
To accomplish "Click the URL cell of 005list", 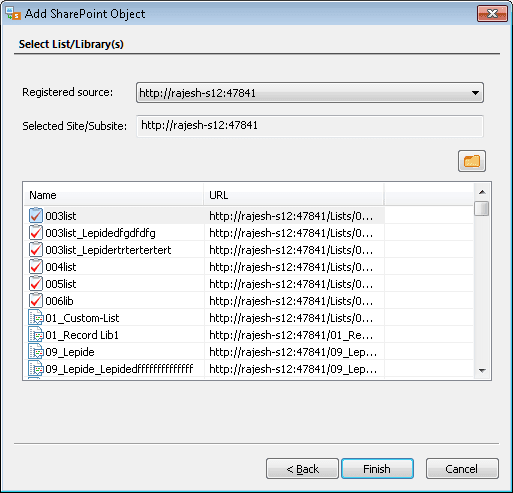I will point(291,284).
